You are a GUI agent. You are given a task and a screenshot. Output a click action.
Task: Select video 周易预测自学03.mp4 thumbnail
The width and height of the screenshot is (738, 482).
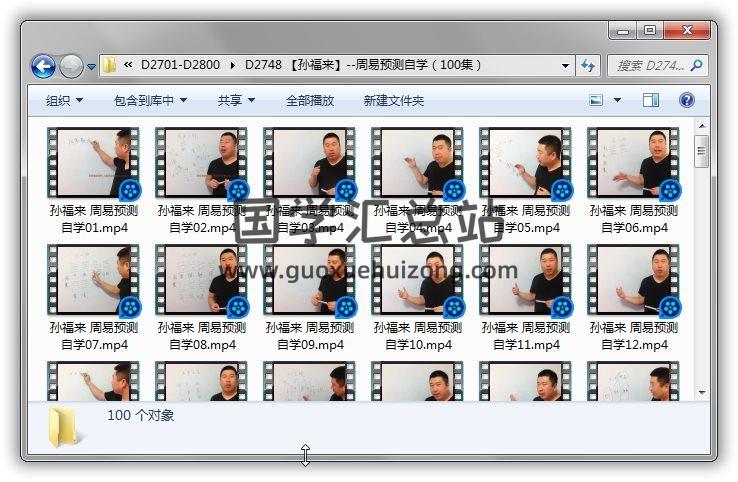[310, 163]
